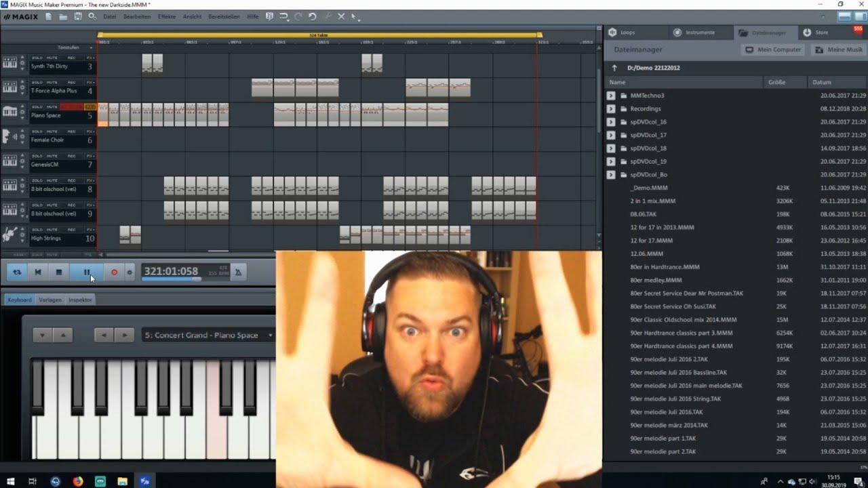Open Tonstufen dropdown above tracks
Viewport: 868px width, 488px height.
[x=75, y=47]
